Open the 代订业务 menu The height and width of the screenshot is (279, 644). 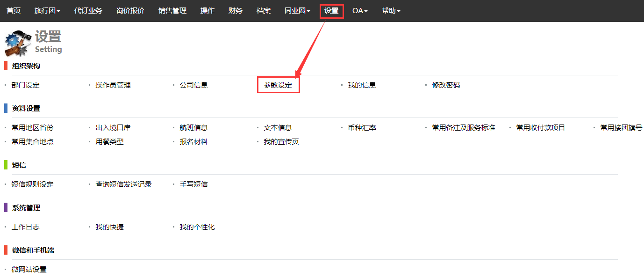(88, 10)
